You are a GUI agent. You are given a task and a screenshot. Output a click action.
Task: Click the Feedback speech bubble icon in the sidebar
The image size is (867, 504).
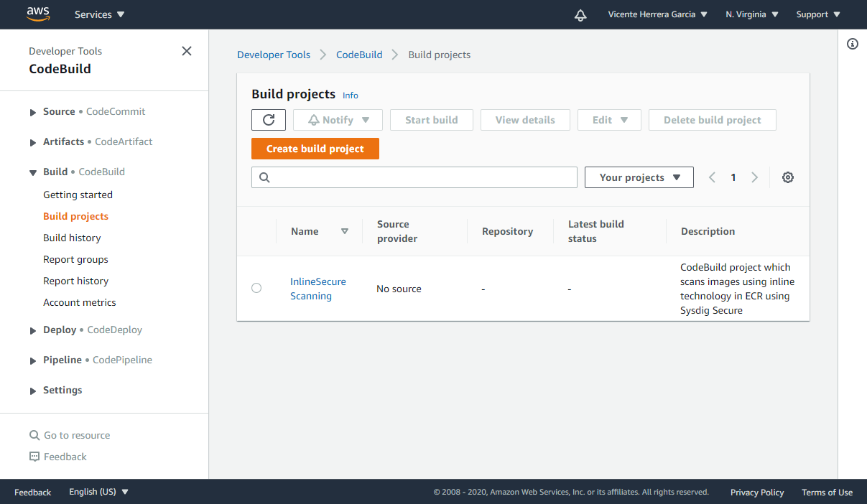coord(34,457)
